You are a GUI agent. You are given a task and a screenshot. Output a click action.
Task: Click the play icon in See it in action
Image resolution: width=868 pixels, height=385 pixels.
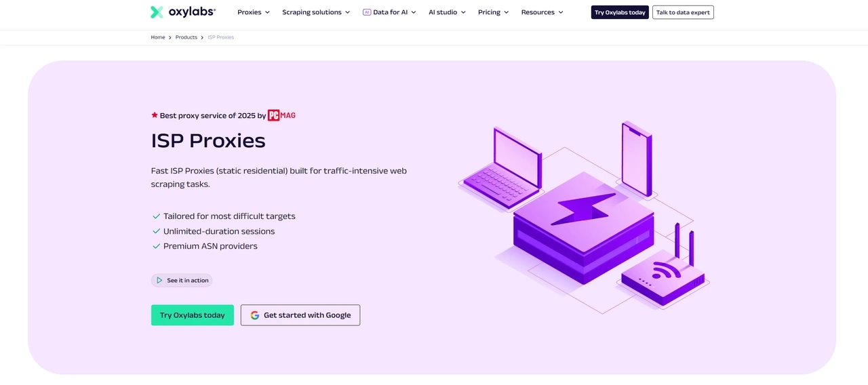[159, 280]
